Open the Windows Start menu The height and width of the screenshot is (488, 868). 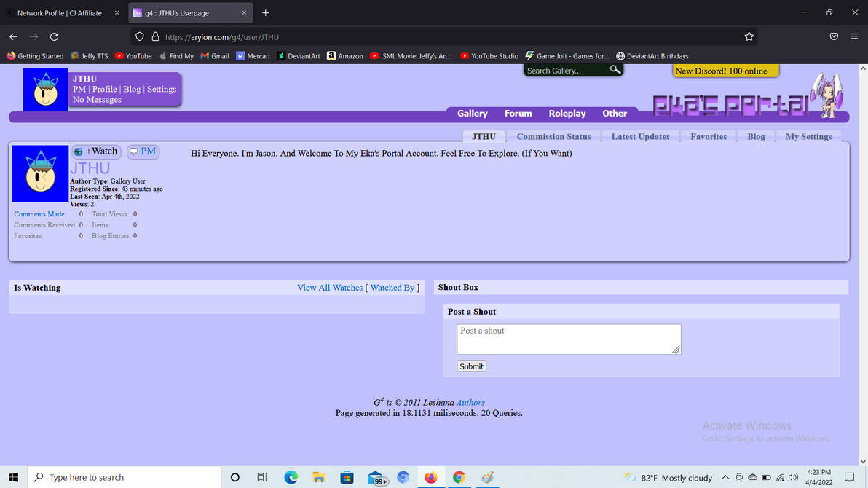point(13,477)
